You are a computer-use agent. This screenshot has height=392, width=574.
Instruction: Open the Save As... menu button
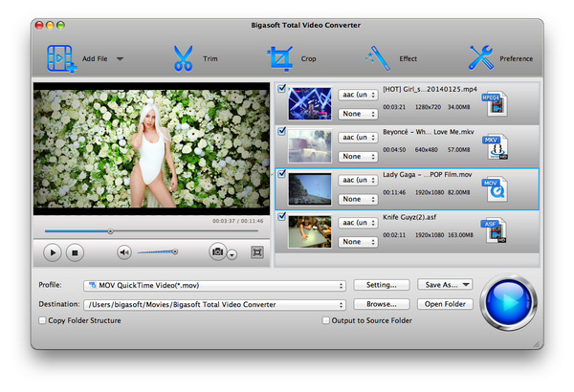pos(445,285)
